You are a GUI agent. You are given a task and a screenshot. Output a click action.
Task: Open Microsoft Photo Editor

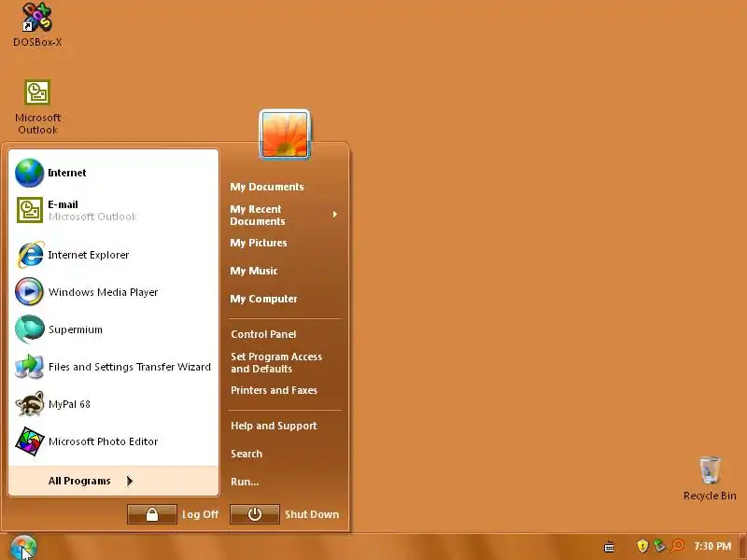coord(113,441)
